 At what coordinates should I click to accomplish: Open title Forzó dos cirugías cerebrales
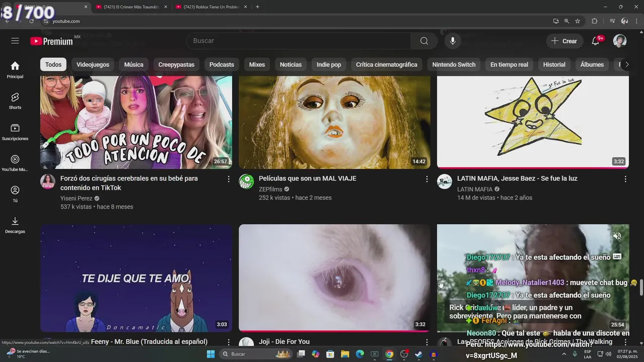click(x=129, y=183)
